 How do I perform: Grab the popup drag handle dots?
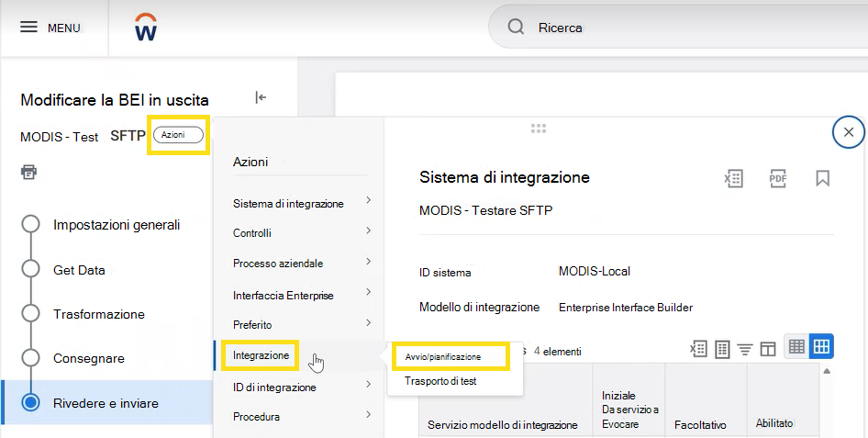tap(538, 129)
